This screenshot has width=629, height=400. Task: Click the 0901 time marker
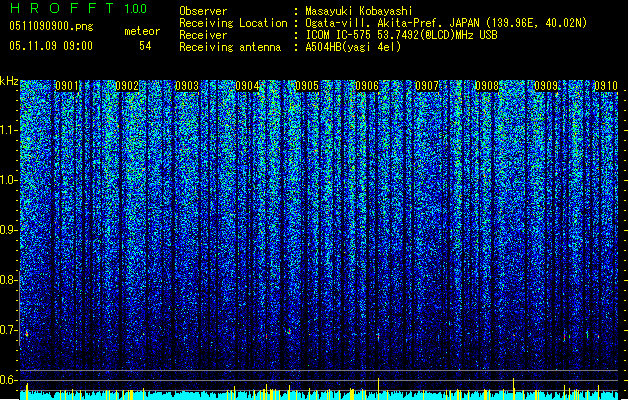pyautogui.click(x=68, y=87)
